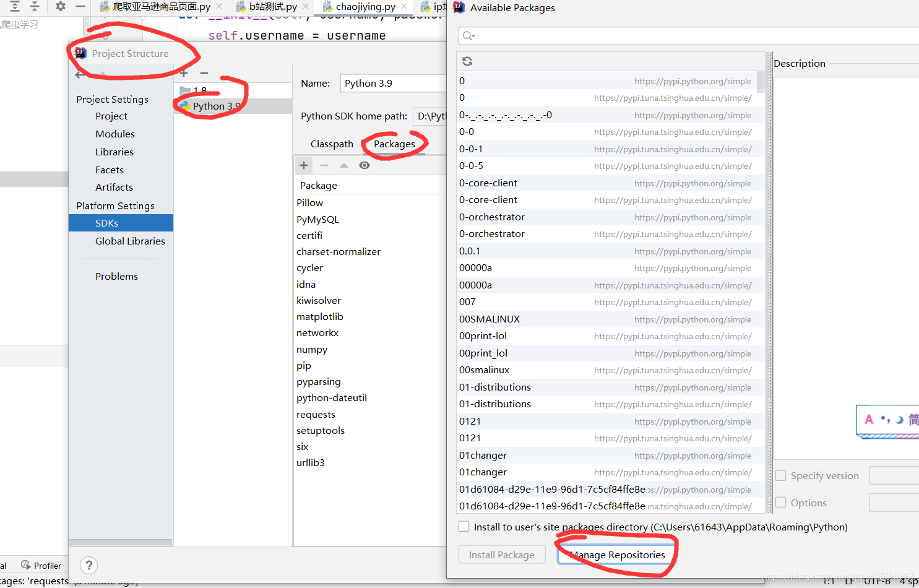
Task: Click the Package column header
Action: point(370,185)
